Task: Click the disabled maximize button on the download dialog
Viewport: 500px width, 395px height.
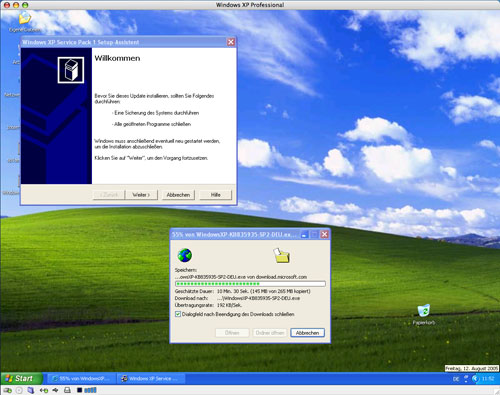Action: pyautogui.click(x=314, y=234)
